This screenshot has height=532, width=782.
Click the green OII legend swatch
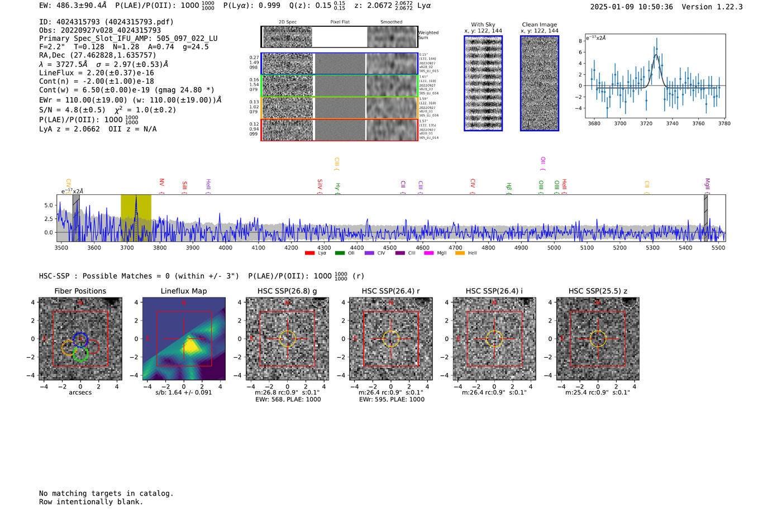(340, 253)
